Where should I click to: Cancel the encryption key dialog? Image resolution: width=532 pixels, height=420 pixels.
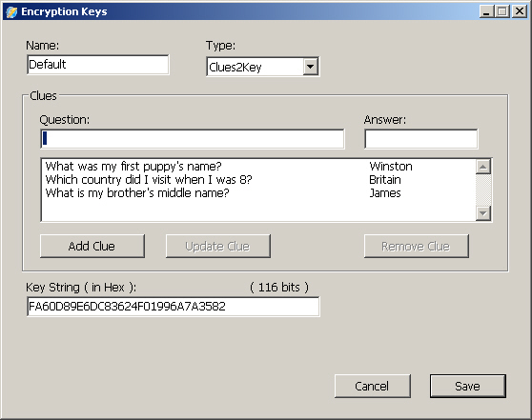[x=372, y=386]
